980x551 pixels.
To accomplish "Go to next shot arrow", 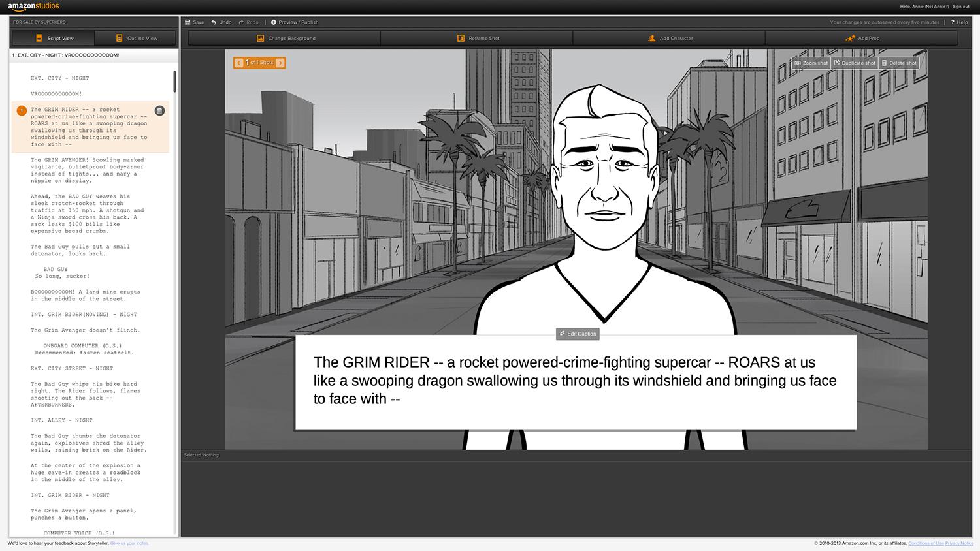I will (280, 63).
